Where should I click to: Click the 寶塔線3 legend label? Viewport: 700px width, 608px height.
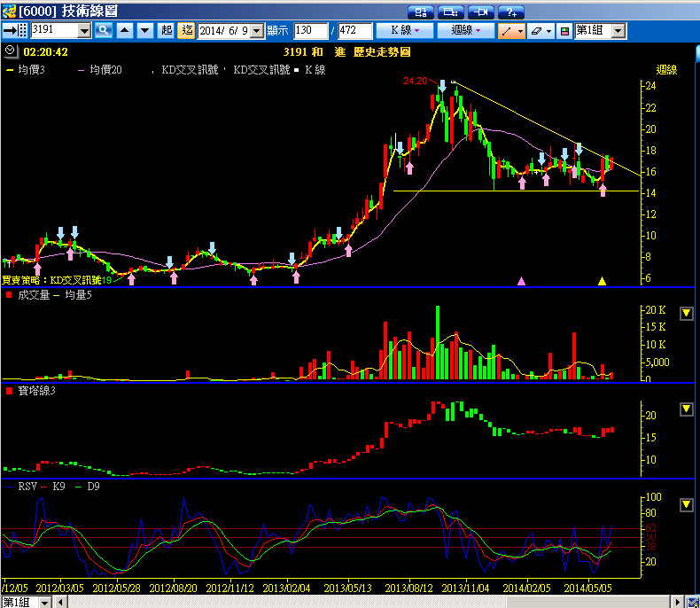click(x=36, y=391)
